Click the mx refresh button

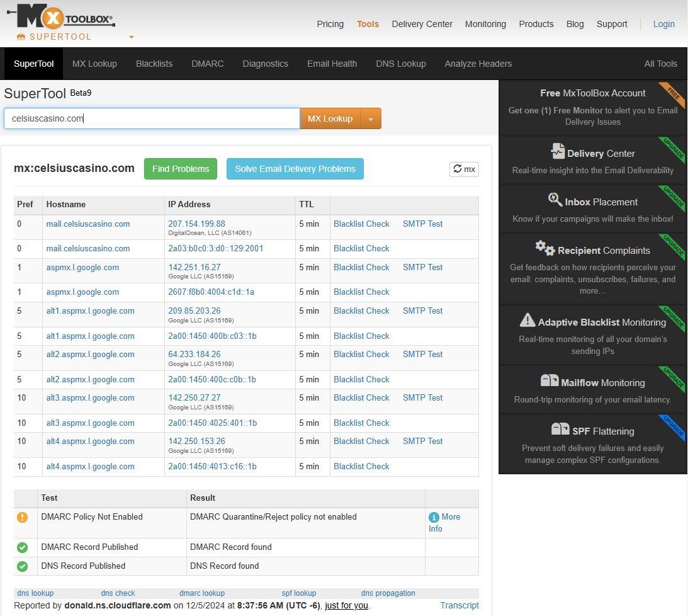tap(464, 169)
